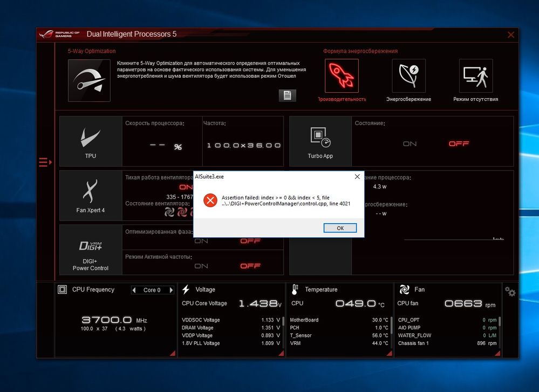The height and width of the screenshot is (392, 539).
Task: Expand the CPU Frequency panel corner arrow
Action: click(x=173, y=353)
